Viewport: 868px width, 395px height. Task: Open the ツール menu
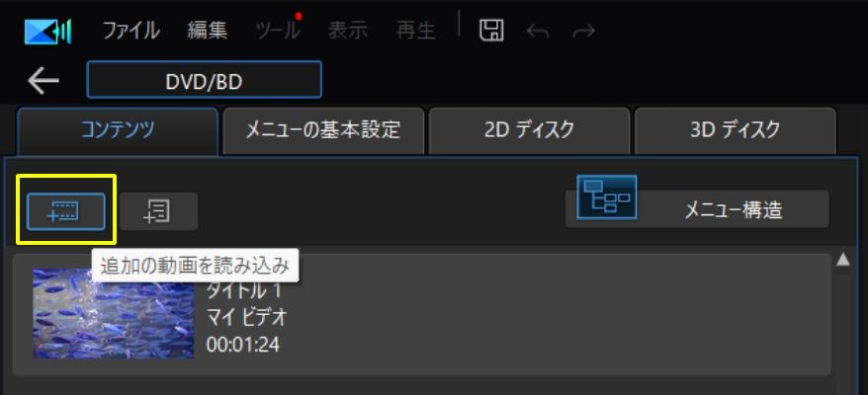(278, 31)
